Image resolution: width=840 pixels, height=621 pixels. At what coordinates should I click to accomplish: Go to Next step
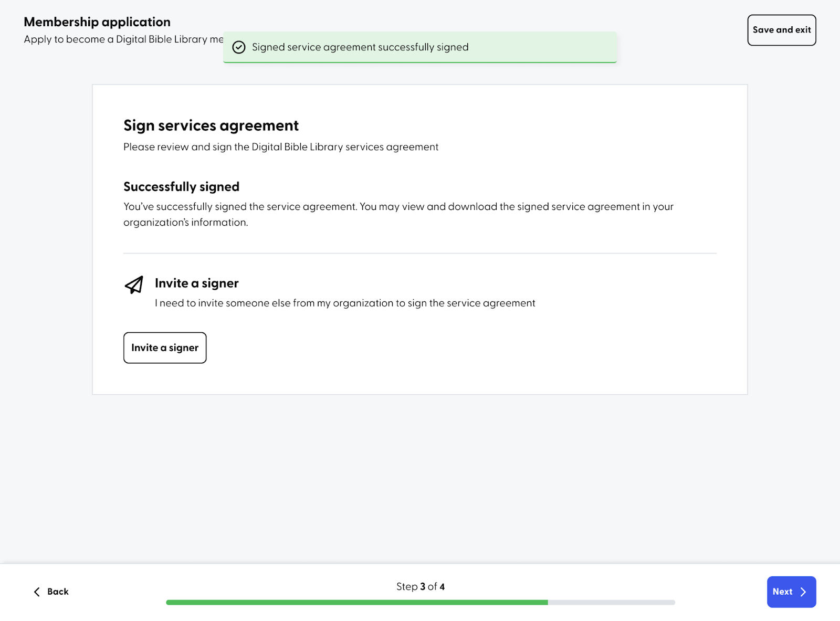click(791, 592)
